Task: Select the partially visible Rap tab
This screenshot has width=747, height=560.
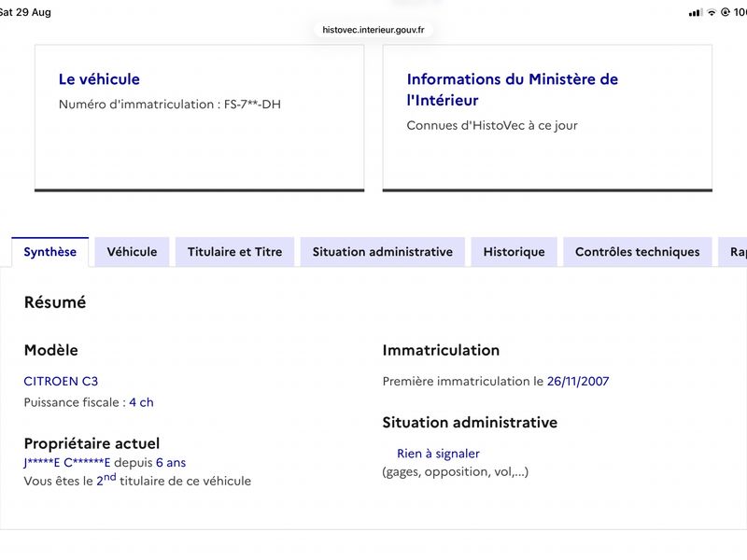Action: pyautogui.click(x=734, y=252)
